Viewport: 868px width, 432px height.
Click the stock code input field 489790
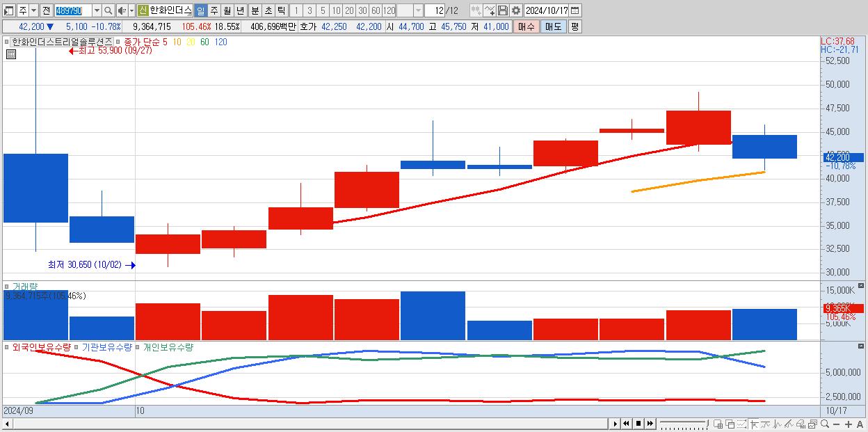pos(74,10)
